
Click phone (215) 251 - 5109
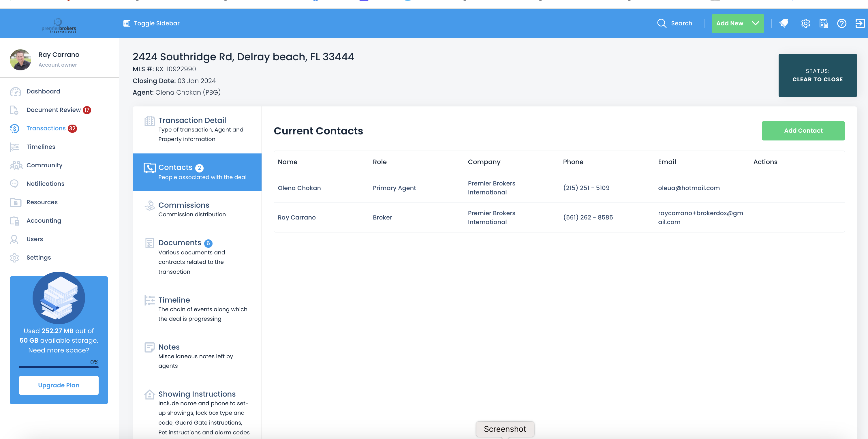(586, 188)
